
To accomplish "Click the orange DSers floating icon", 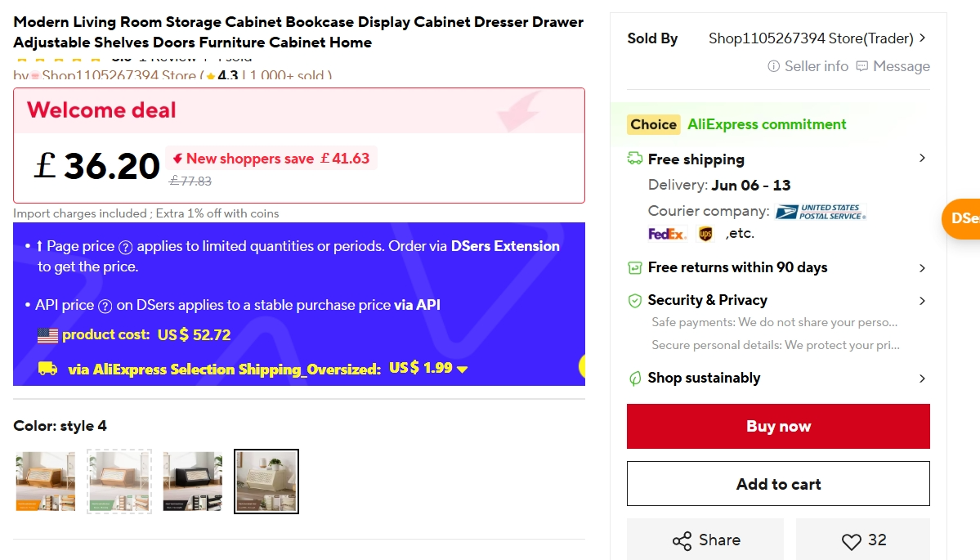I will (x=961, y=219).
